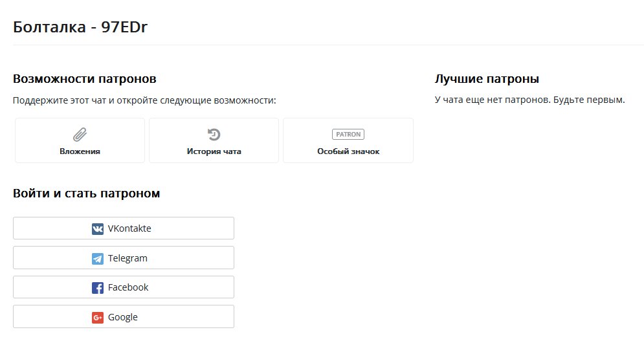The width and height of the screenshot is (644, 343).
Task: Click the VKontakte logo icon
Action: tap(97, 229)
